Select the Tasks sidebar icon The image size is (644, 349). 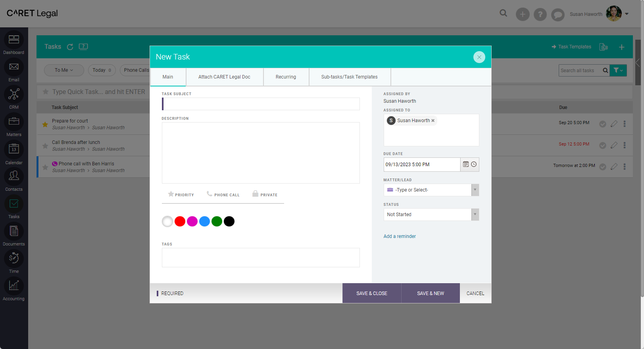click(14, 204)
